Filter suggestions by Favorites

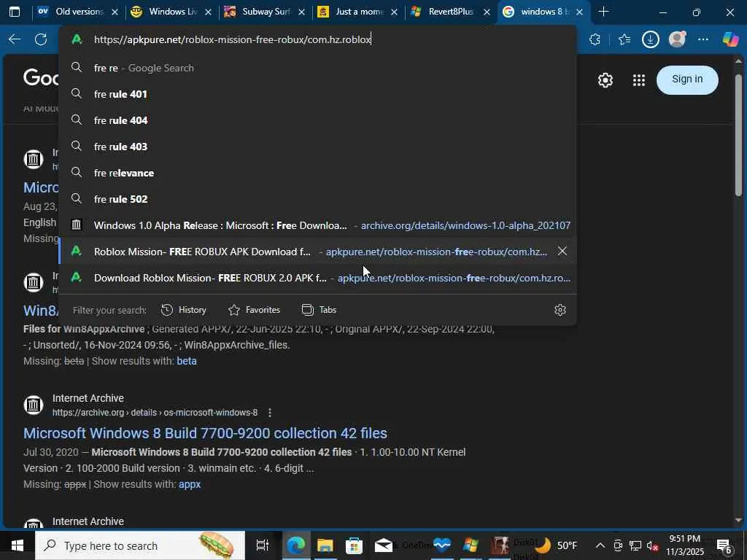point(254,310)
